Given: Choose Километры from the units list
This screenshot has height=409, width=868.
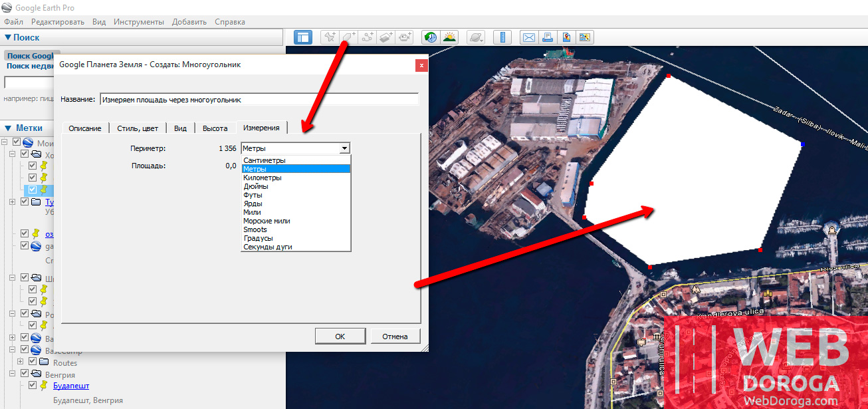Looking at the screenshot, I should click(x=296, y=178).
